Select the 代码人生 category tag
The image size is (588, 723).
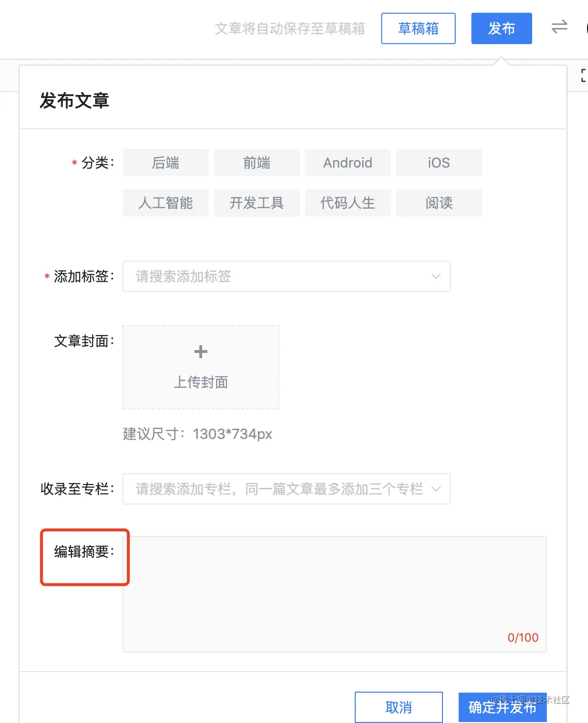pyautogui.click(x=348, y=203)
